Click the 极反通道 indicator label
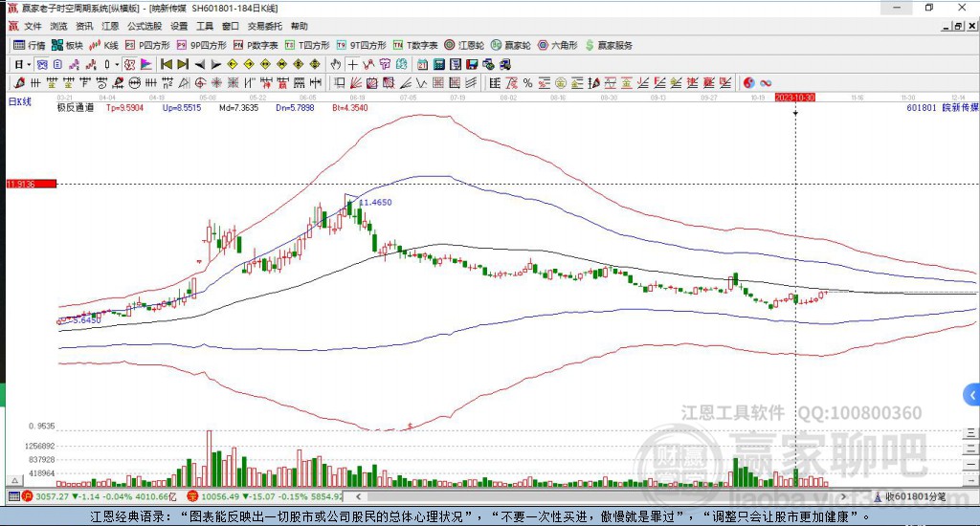The image size is (980, 526). tap(76, 107)
